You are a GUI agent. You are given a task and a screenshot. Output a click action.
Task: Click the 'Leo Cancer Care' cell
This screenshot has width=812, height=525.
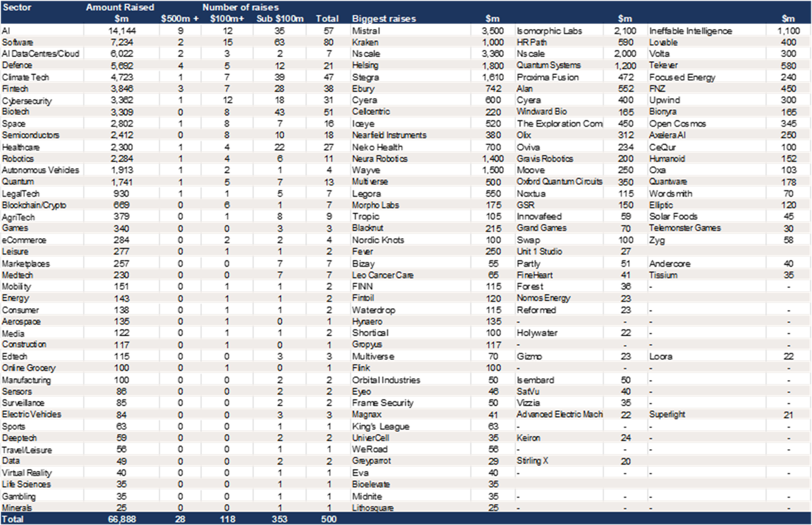coord(383,275)
